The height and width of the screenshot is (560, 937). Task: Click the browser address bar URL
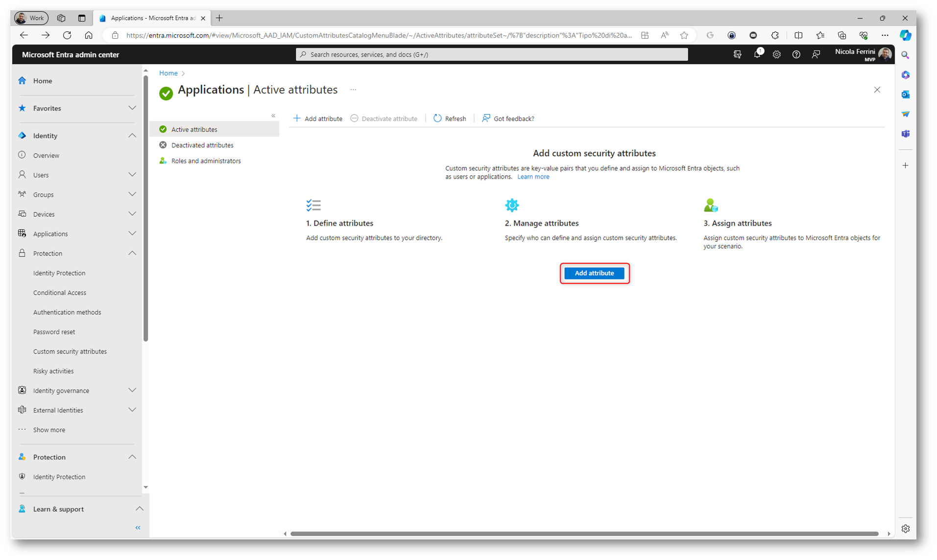click(379, 35)
